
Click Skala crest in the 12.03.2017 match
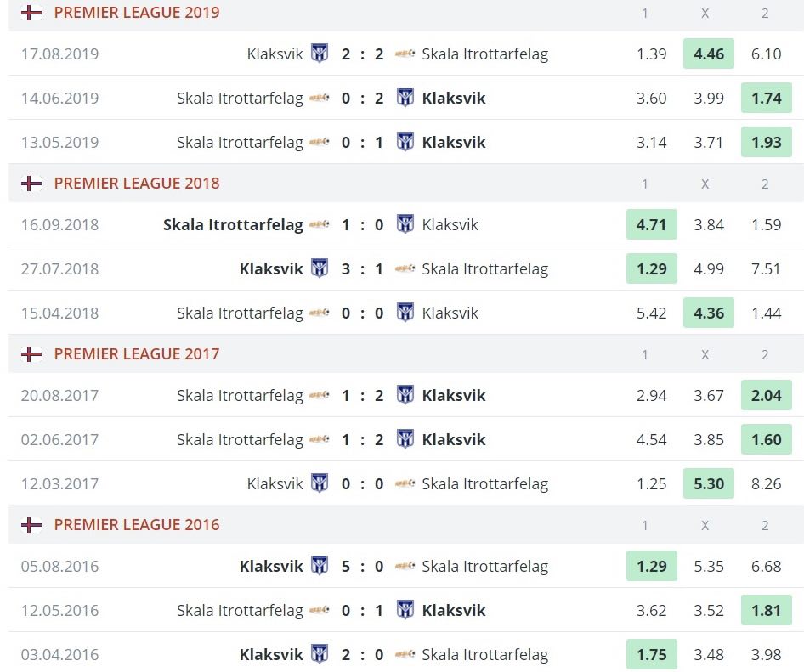click(x=405, y=484)
